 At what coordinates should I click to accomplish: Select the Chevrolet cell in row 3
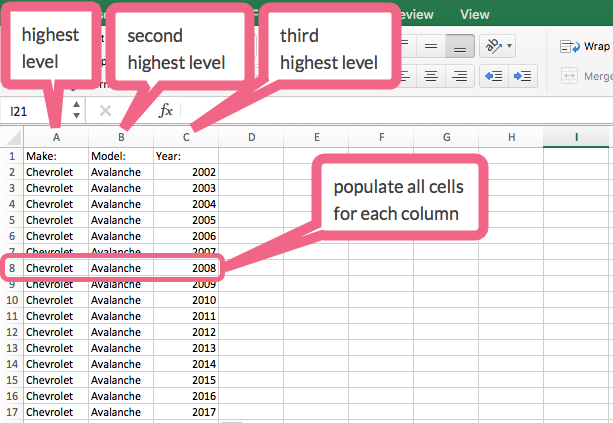pyautogui.click(x=56, y=188)
